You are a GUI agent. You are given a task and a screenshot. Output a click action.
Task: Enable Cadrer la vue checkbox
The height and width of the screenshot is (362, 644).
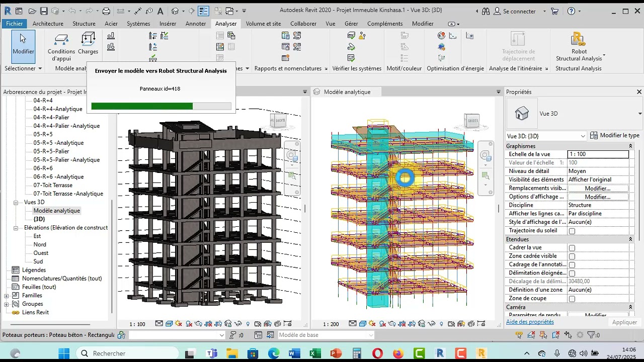click(x=572, y=248)
